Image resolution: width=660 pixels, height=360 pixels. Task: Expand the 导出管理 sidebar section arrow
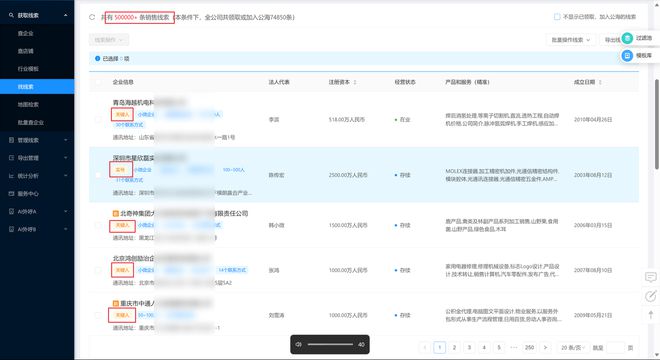click(x=66, y=158)
